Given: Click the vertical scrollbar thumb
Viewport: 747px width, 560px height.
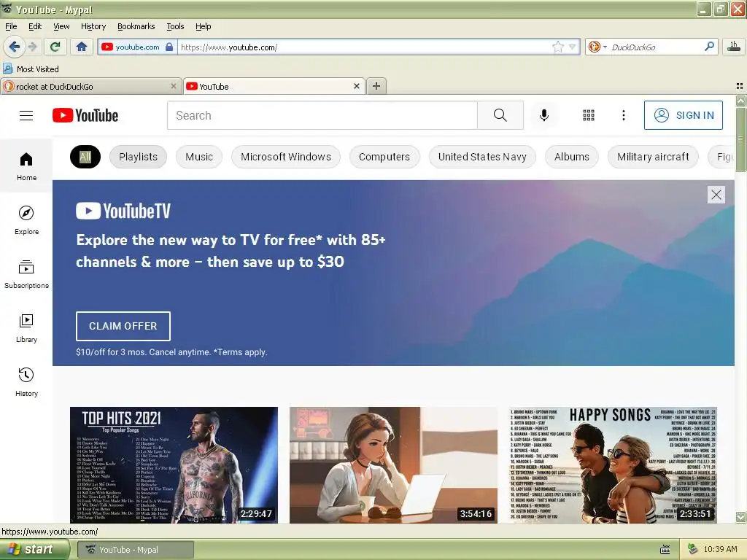Looking at the screenshot, I should point(740,139).
